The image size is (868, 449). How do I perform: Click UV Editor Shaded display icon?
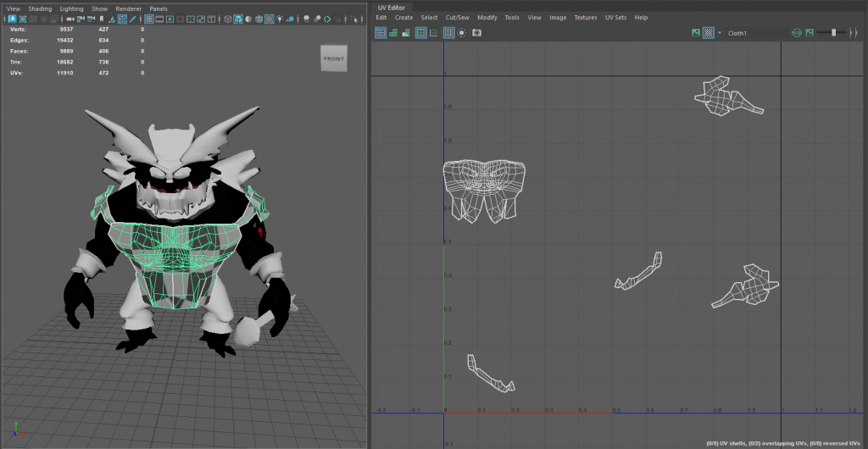click(393, 33)
